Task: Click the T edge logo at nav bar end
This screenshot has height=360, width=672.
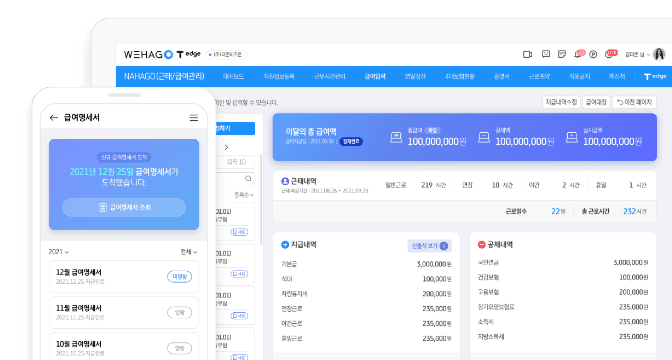Action: (655, 76)
